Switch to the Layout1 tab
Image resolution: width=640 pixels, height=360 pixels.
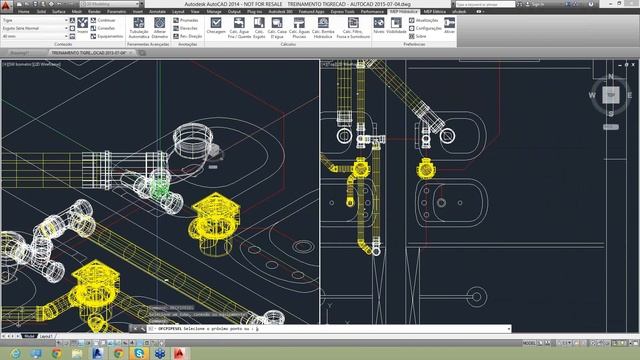click(x=46, y=336)
